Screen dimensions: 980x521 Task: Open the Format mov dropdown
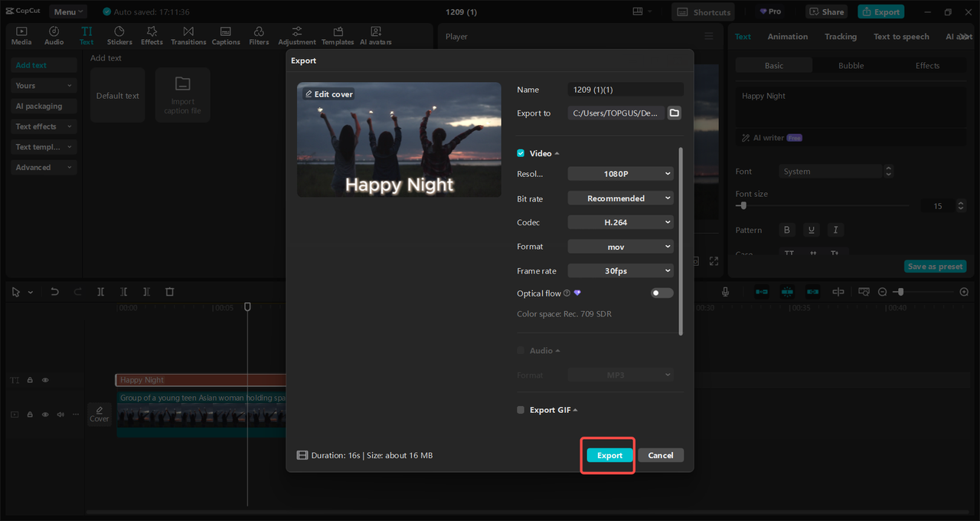pos(621,247)
